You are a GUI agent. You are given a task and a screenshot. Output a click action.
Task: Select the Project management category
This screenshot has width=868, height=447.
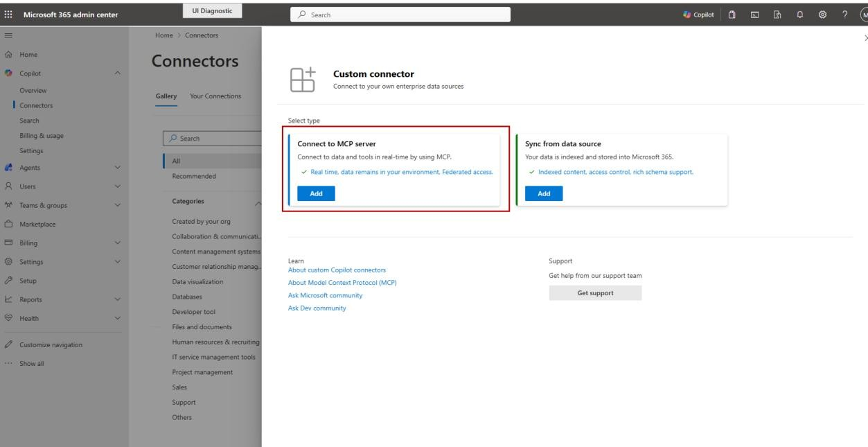[x=202, y=372]
